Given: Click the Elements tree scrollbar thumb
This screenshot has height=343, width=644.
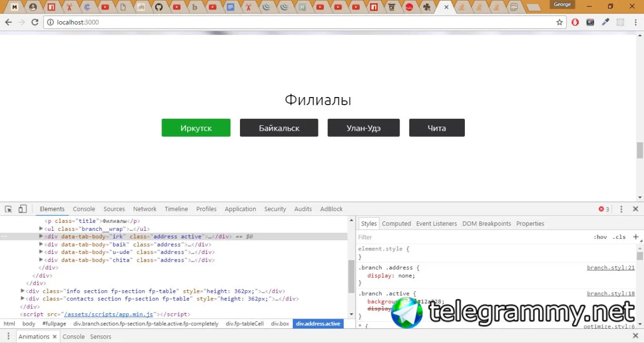Looking at the screenshot, I should click(x=351, y=277).
